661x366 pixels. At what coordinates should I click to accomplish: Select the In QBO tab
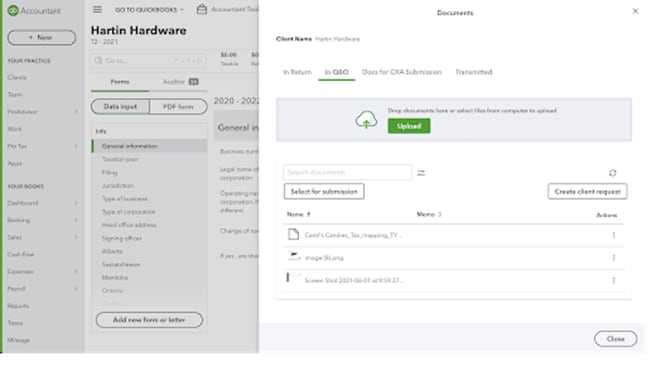click(336, 72)
